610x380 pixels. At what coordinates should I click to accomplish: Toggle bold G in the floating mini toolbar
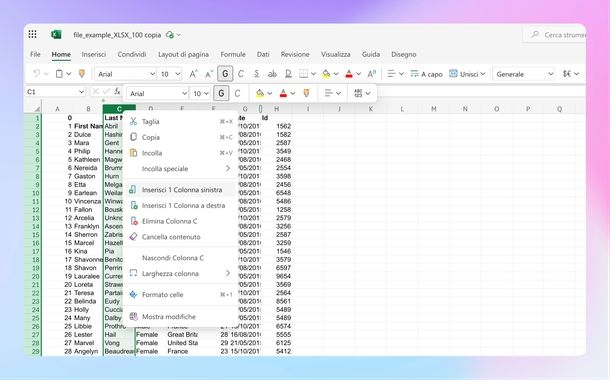(x=221, y=93)
